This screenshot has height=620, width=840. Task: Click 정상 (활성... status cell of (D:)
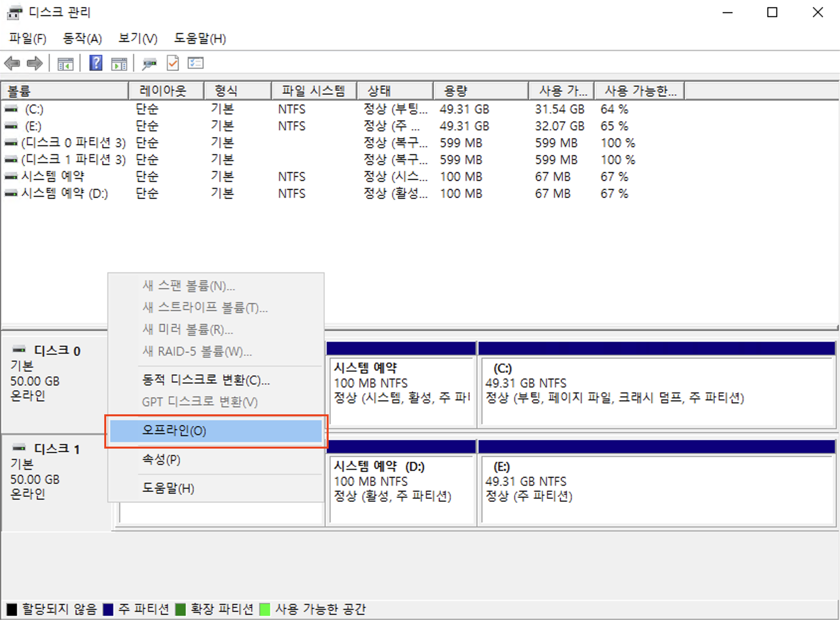395,193
